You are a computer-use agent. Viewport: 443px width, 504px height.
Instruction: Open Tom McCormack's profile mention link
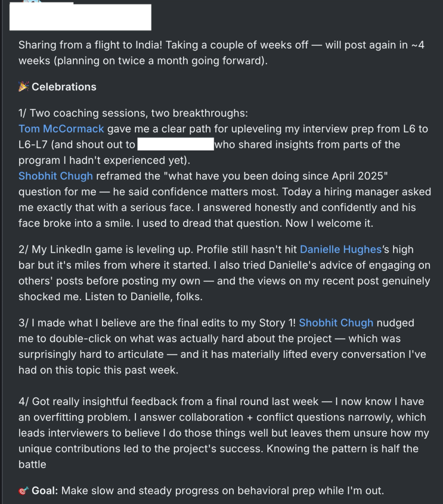coord(61,129)
